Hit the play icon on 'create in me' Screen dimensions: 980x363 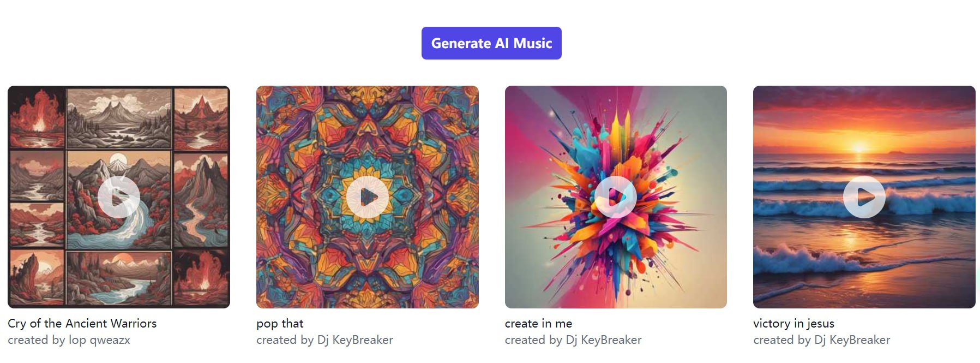[616, 197]
